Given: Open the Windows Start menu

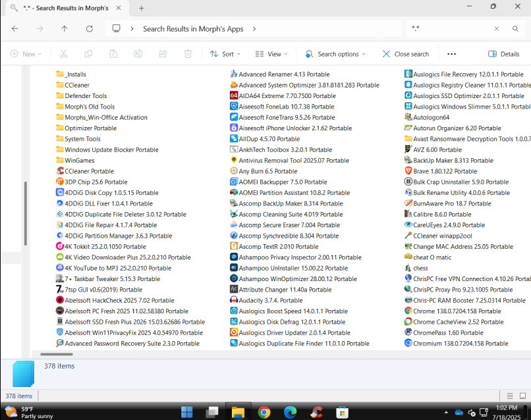Looking at the screenshot, I should pyautogui.click(x=186, y=412).
